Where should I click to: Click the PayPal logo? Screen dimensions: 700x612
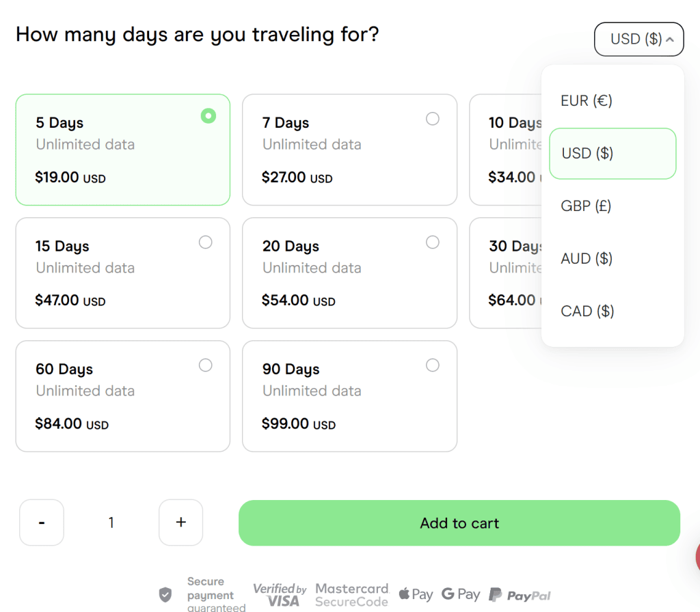point(520,596)
